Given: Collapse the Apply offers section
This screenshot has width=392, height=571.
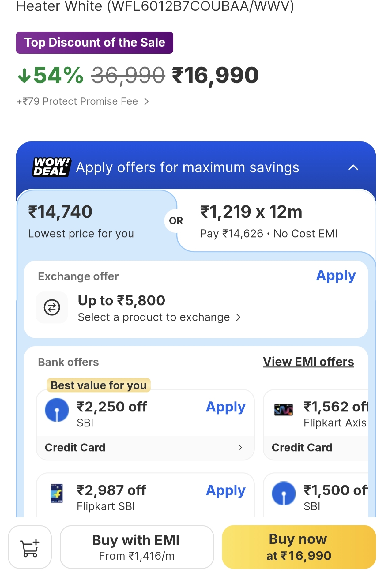Looking at the screenshot, I should [x=353, y=167].
